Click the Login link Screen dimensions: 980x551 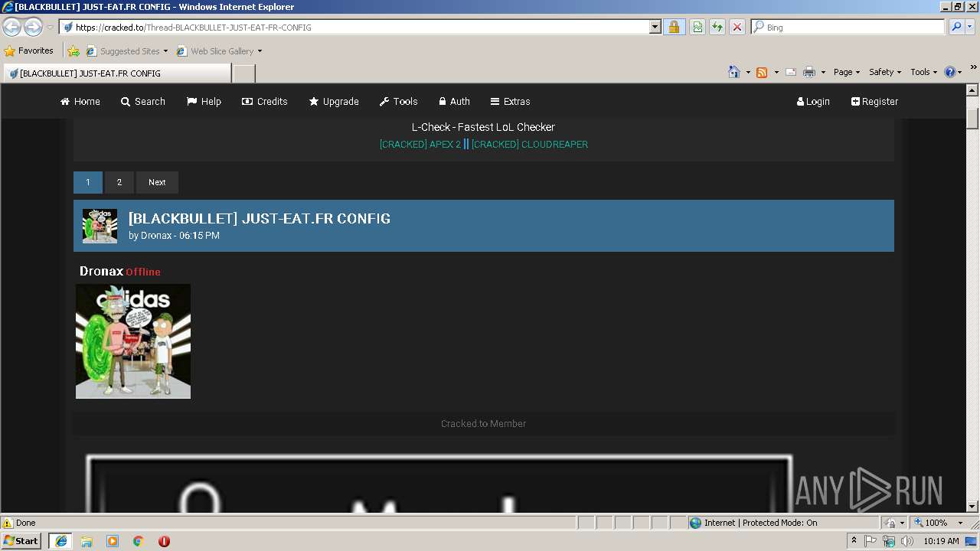pyautogui.click(x=813, y=101)
